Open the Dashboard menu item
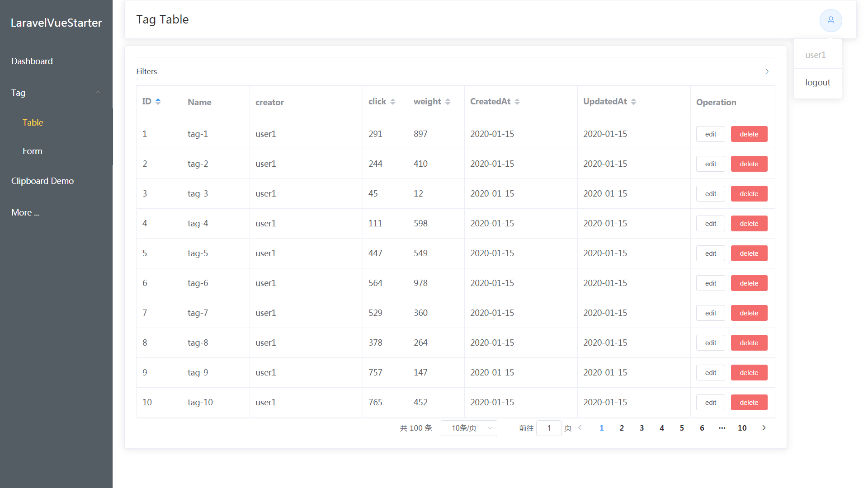 [x=32, y=61]
